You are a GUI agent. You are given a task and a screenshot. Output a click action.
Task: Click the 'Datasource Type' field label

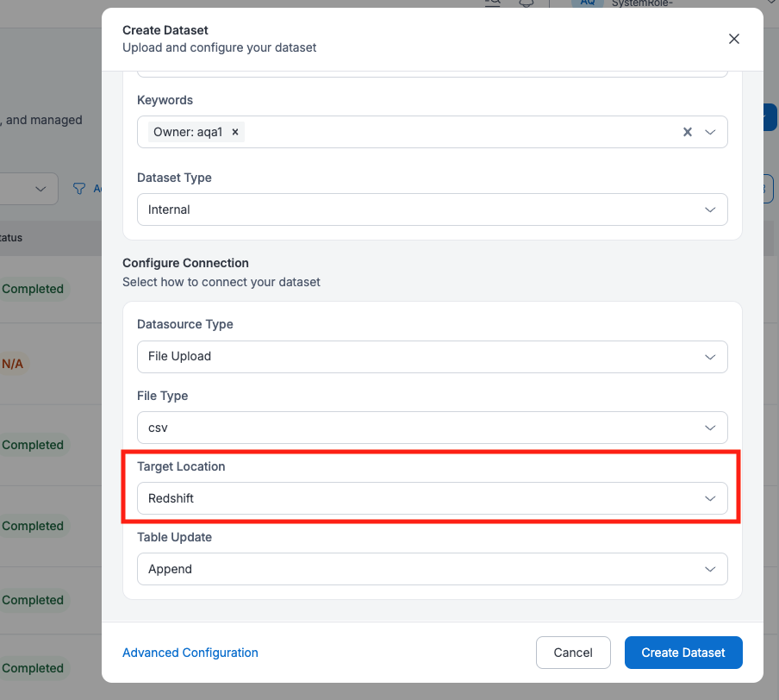[x=184, y=324]
